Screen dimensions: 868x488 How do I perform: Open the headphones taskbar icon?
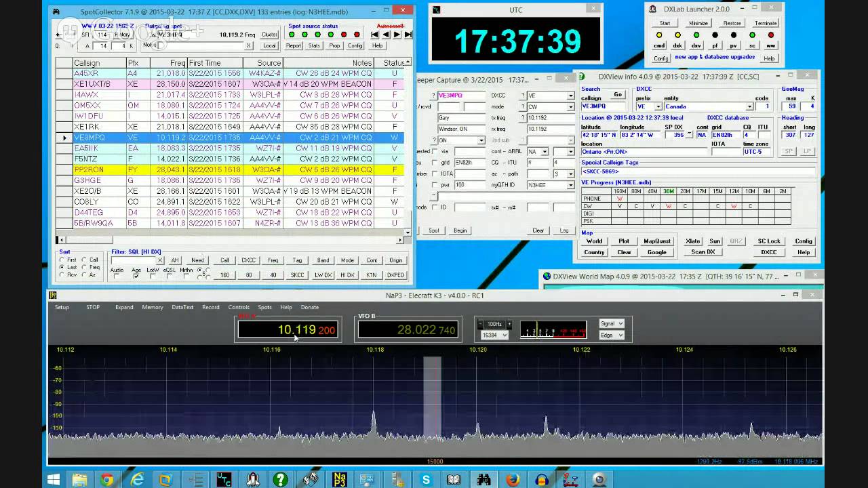[x=542, y=480]
